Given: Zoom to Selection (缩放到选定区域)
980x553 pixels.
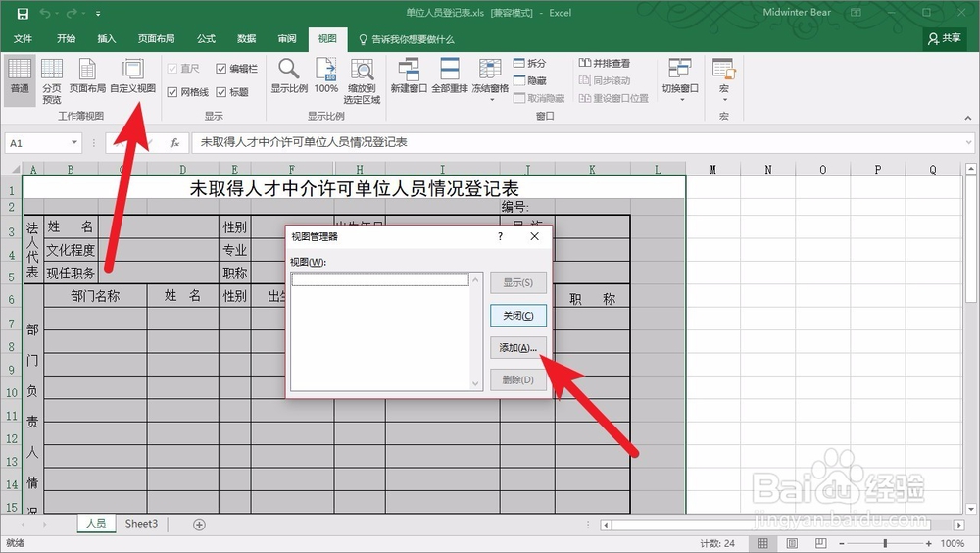Looking at the screenshot, I should click(362, 81).
